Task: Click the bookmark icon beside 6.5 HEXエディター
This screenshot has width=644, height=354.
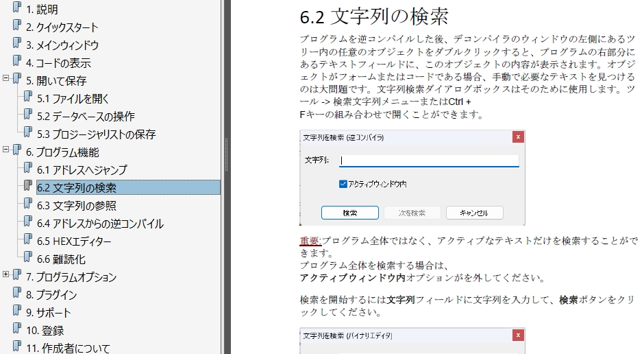Action: point(27,239)
